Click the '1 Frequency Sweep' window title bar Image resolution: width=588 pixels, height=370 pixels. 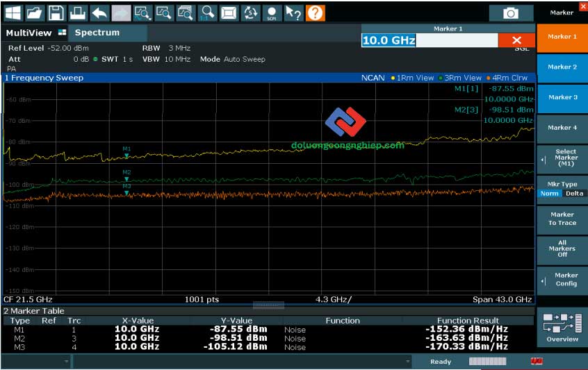[x=268, y=78]
